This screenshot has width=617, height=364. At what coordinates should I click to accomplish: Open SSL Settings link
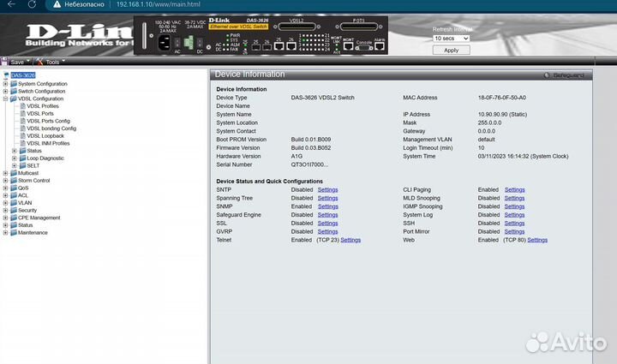[327, 224]
